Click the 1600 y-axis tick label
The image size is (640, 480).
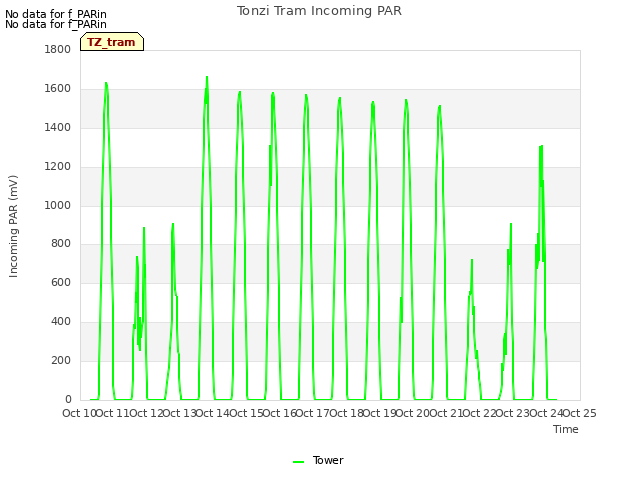58,89
